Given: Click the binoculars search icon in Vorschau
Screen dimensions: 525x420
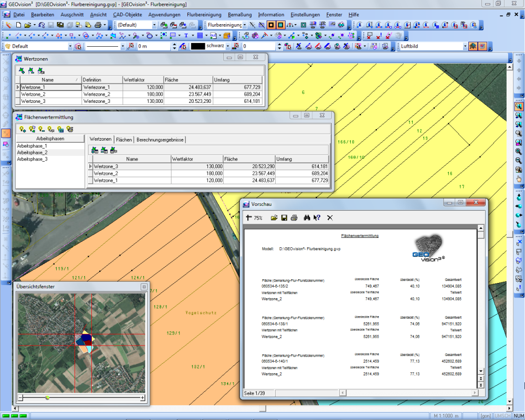Looking at the screenshot, I should point(307,218).
